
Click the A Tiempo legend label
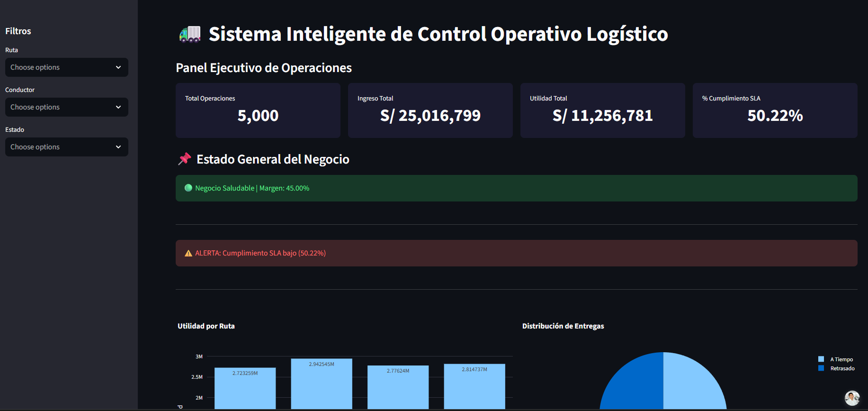[841, 359]
